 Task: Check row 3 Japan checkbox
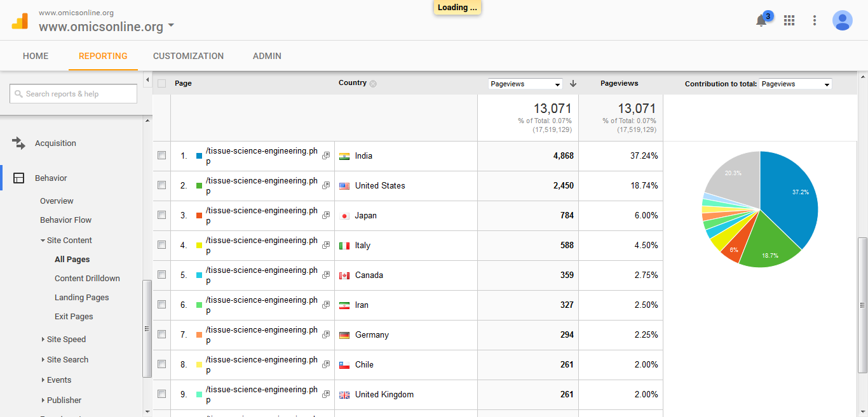(x=161, y=215)
